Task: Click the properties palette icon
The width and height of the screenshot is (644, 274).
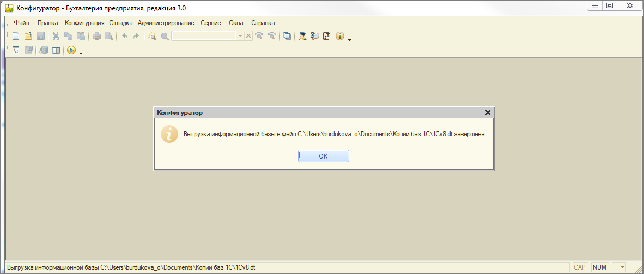Action: click(x=56, y=50)
